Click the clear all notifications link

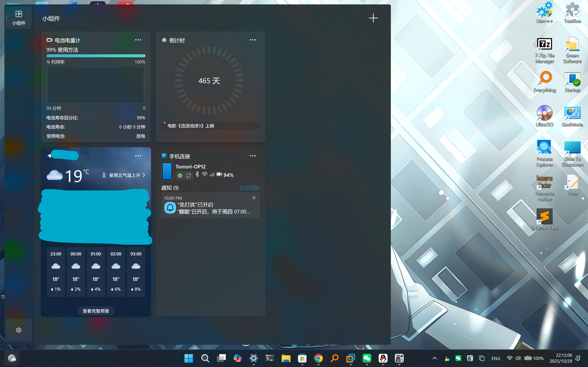pos(249,188)
